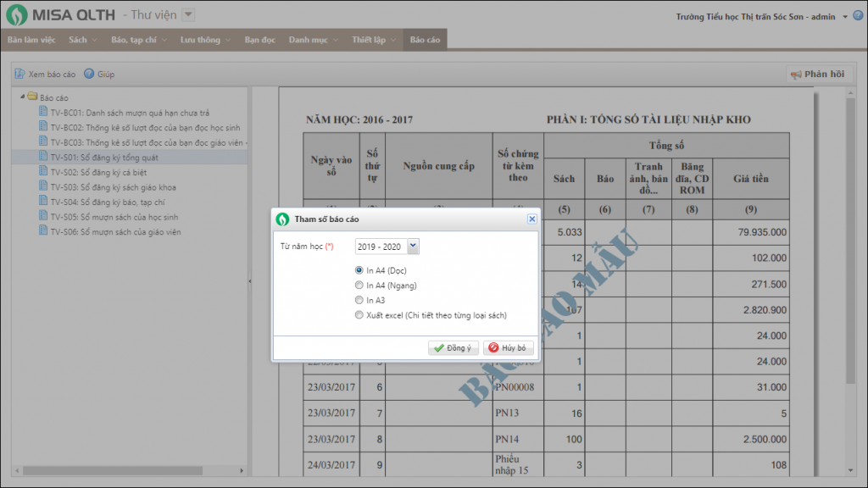Click the PN00008 table cell
The image size is (868, 488).
[x=518, y=387]
